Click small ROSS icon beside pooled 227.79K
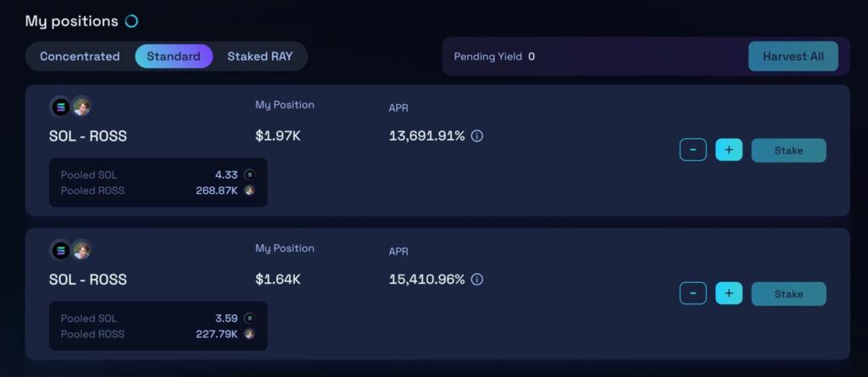868x377 pixels. tap(249, 334)
